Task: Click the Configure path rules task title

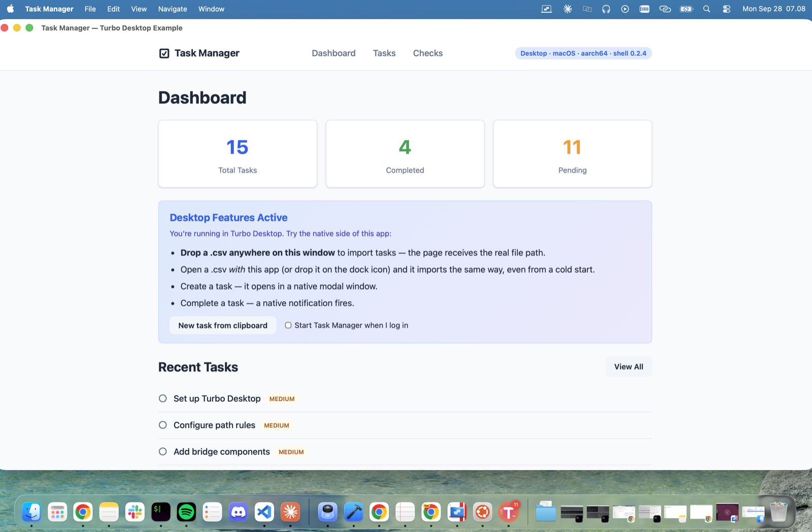Action: 214,425
